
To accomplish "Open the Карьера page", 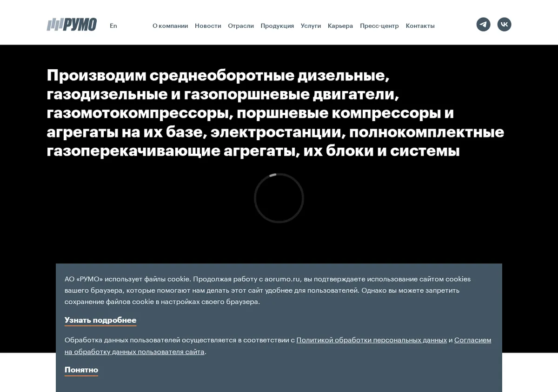I will pyautogui.click(x=340, y=26).
